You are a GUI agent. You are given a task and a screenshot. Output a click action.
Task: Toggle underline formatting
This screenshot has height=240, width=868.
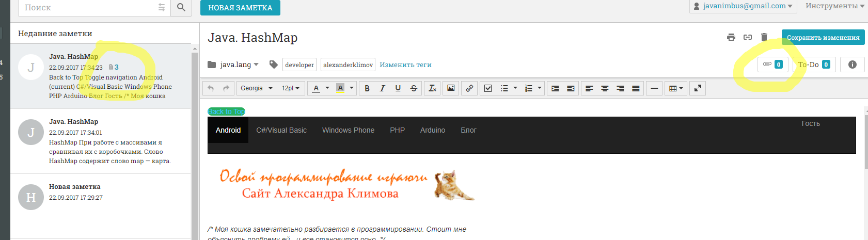398,88
